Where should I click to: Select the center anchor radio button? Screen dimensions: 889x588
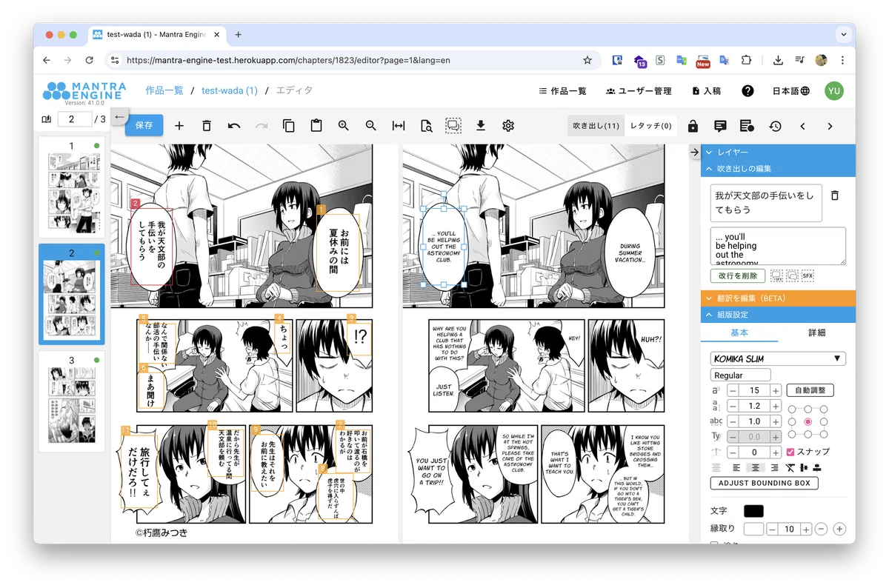click(x=808, y=421)
